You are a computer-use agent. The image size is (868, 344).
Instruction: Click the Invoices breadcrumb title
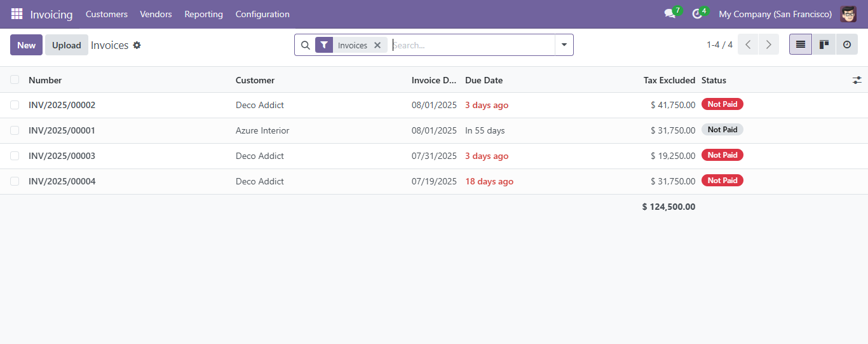[110, 45]
